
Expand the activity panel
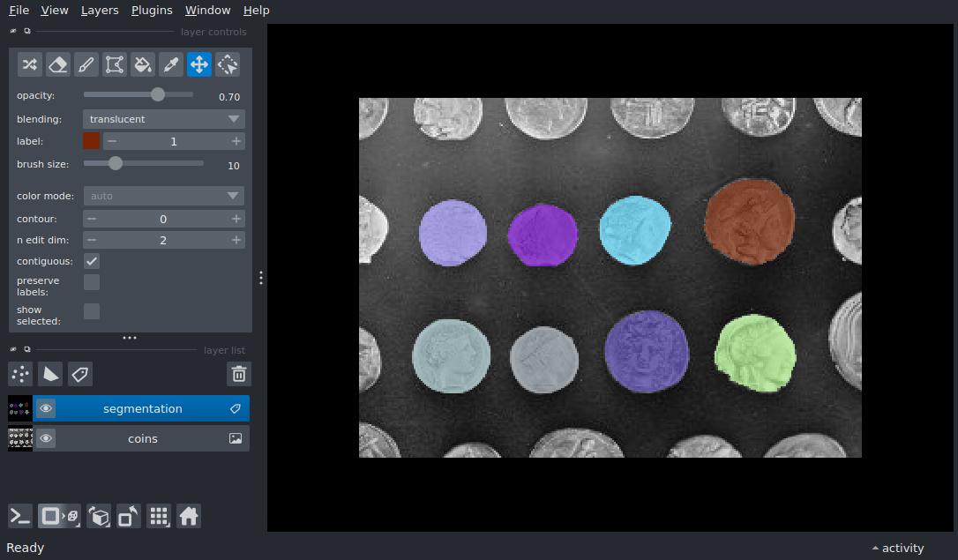897,548
